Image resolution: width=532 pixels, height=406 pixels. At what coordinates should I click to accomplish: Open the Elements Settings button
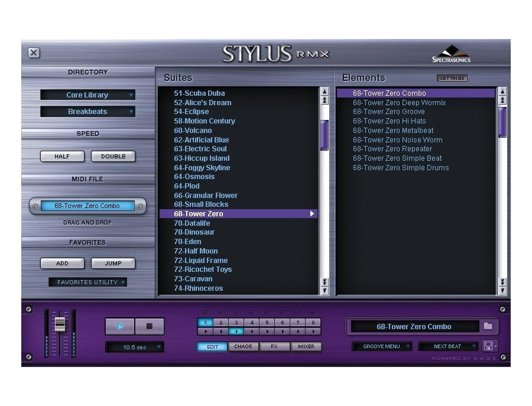pos(452,78)
